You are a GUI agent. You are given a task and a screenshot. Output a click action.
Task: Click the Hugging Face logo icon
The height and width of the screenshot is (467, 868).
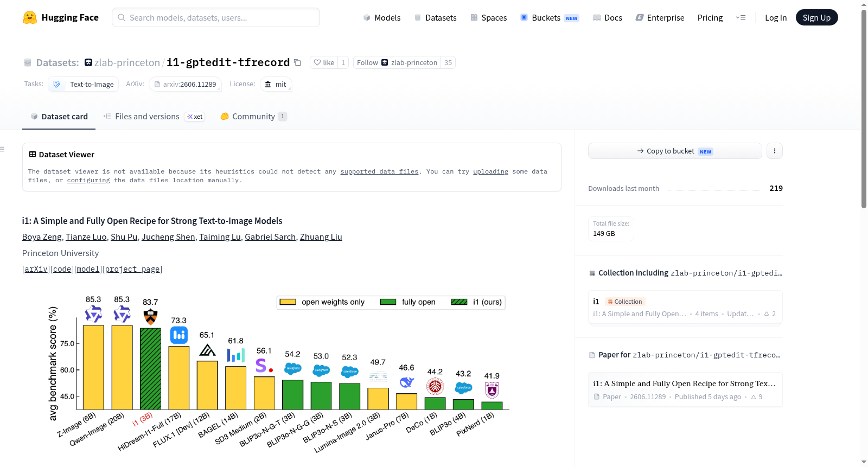(29, 17)
